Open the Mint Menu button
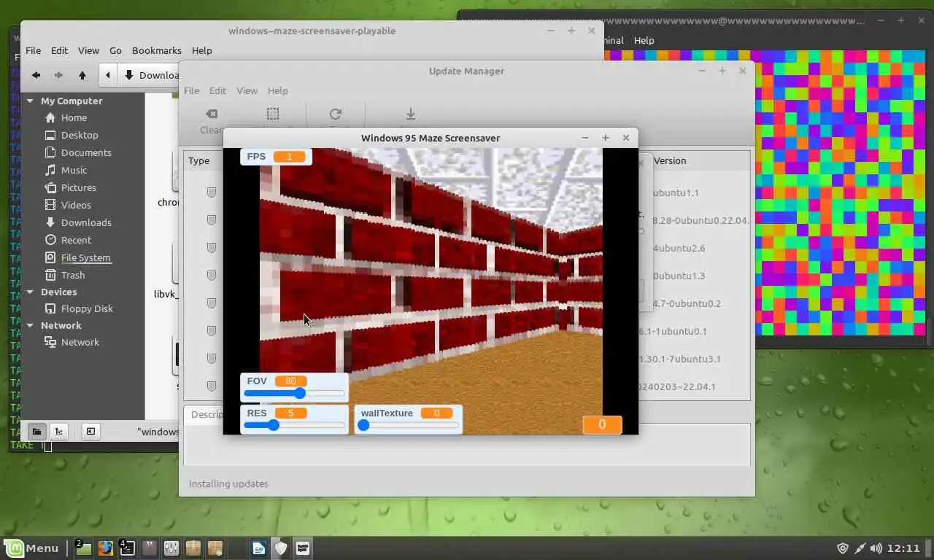Image resolution: width=934 pixels, height=560 pixels. (31, 548)
